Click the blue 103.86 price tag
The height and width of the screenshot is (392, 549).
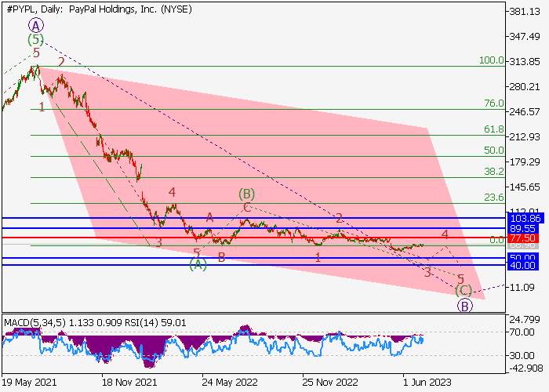point(525,219)
